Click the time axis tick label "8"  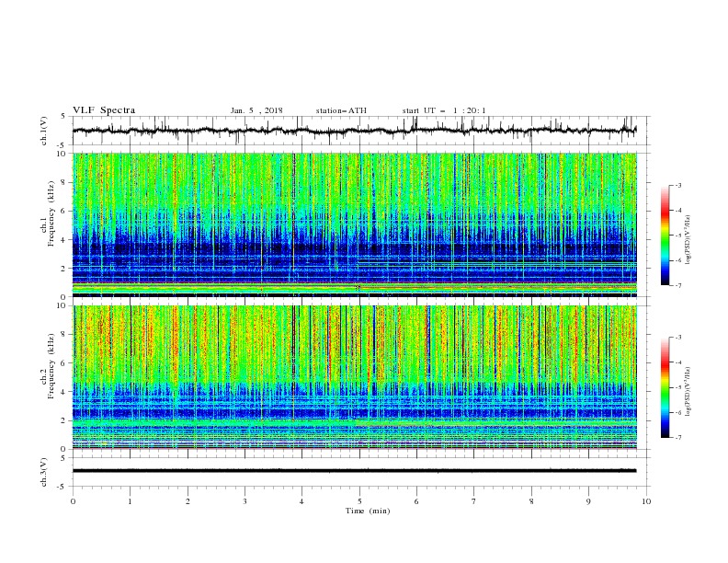(x=531, y=501)
